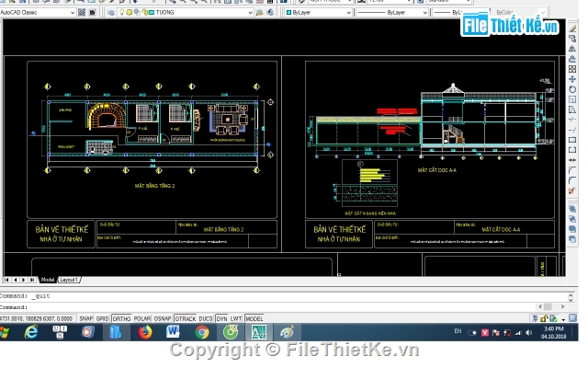Viewport: 588px width, 368px height.
Task: Toggle DYN dynamic input
Action: click(x=221, y=319)
